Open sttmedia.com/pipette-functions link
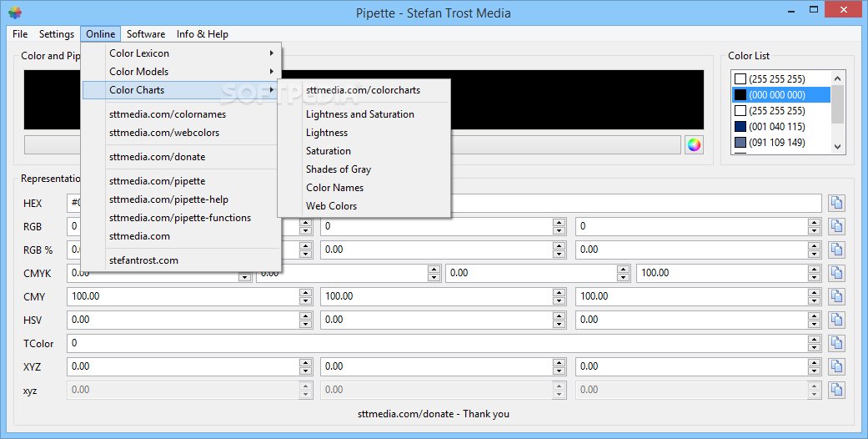The image size is (868, 439). [x=182, y=218]
